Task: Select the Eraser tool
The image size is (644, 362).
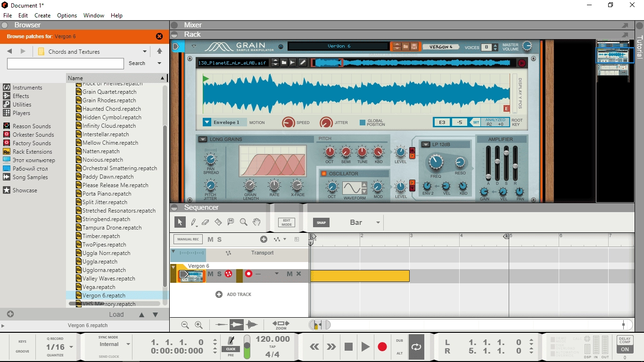Action: tap(205, 222)
